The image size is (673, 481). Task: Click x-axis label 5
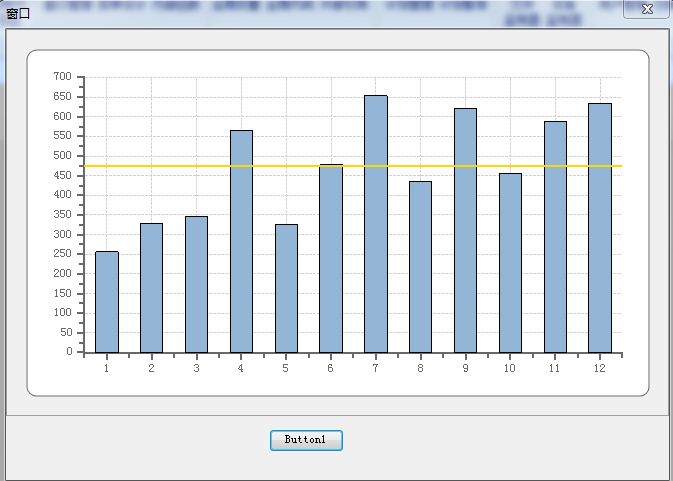point(286,368)
